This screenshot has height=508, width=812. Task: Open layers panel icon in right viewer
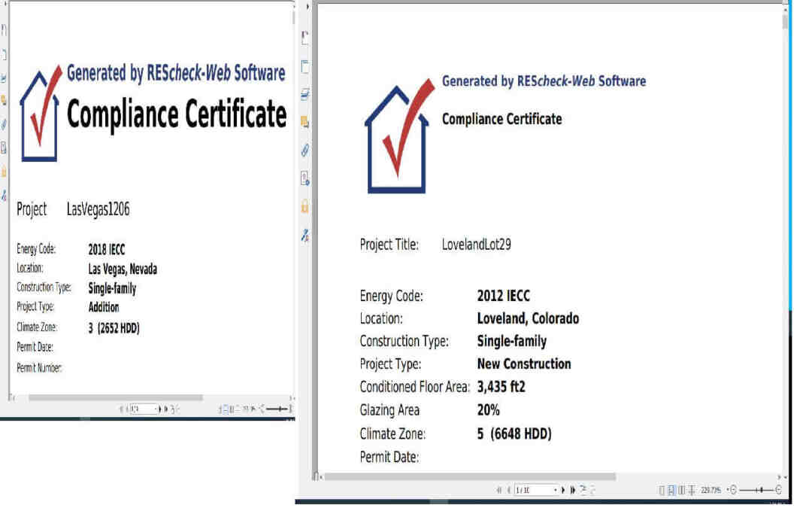tap(305, 94)
